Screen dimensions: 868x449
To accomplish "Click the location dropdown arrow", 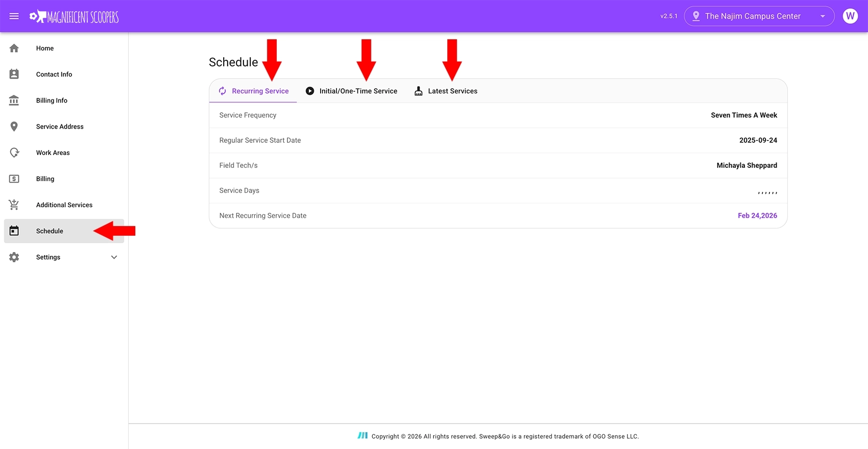I will 823,16.
